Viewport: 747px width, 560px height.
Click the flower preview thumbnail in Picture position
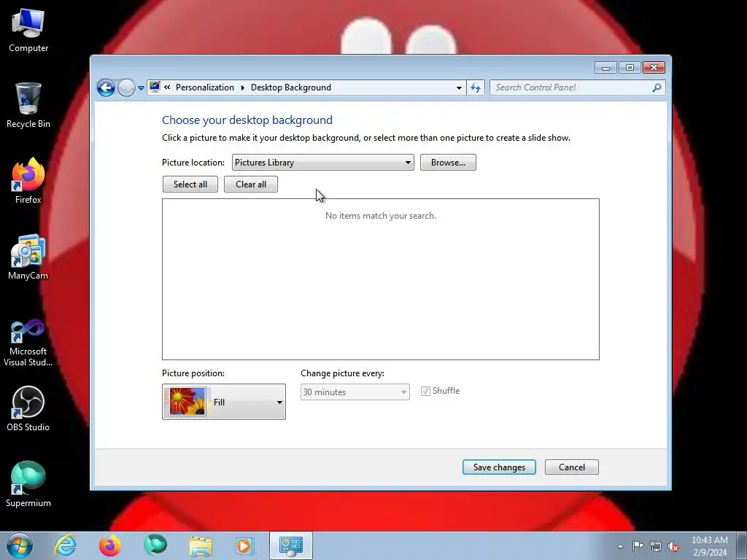click(187, 402)
